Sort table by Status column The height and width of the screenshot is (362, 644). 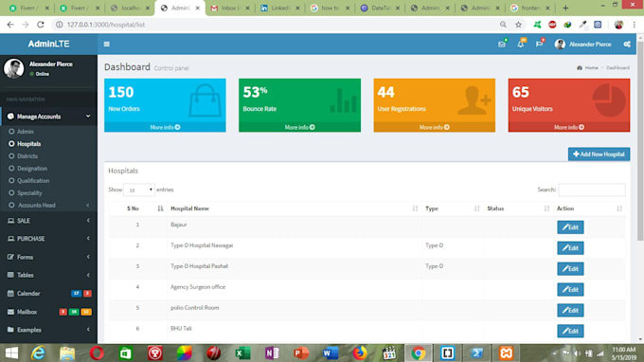point(518,208)
